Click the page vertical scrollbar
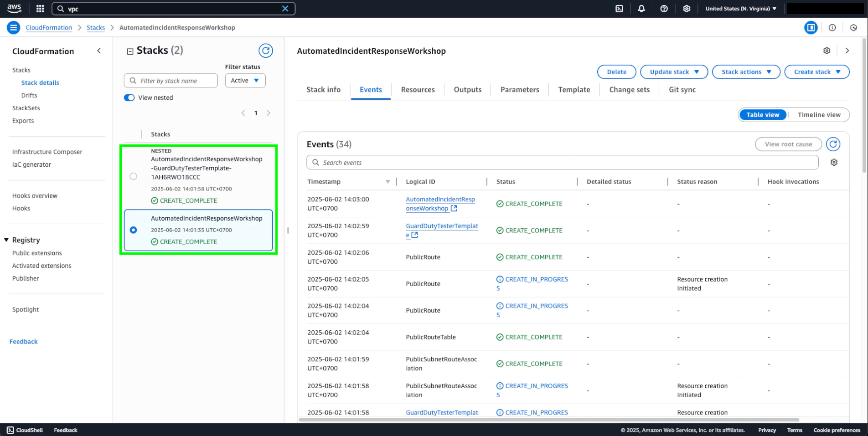Image resolution: width=868 pixels, height=436 pixels. pos(864,105)
